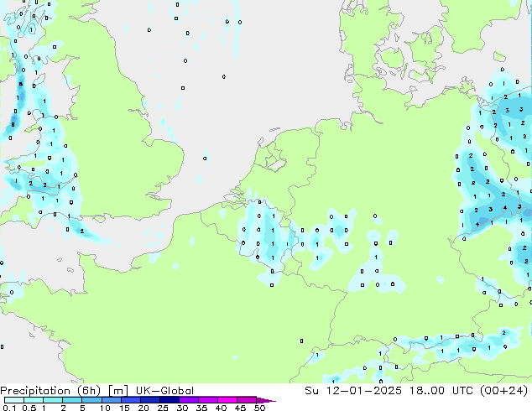This screenshot has width=532, height=411.
Task: Click the '(00+24)' forecast offset text
Action: tap(504, 391)
